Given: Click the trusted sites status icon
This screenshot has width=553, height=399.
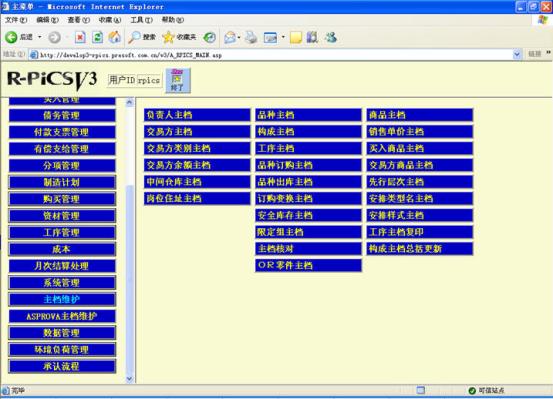Looking at the screenshot, I should tap(472, 391).
